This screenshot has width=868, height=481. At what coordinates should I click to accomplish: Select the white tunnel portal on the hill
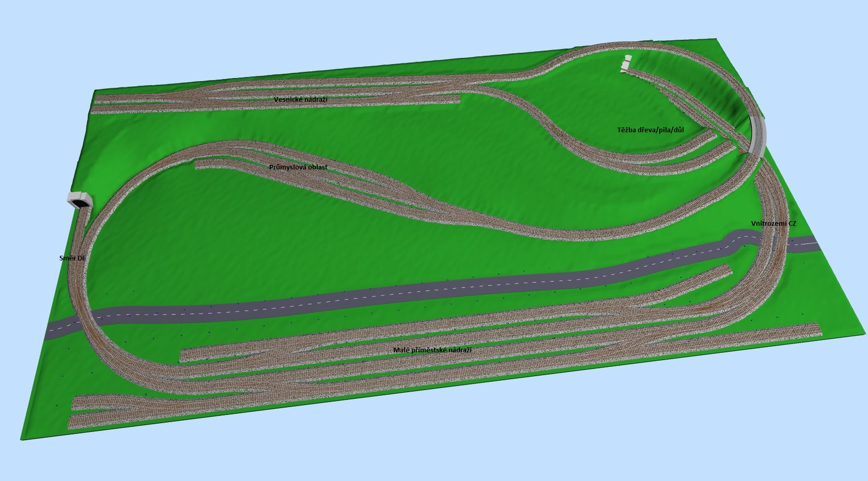click(626, 64)
